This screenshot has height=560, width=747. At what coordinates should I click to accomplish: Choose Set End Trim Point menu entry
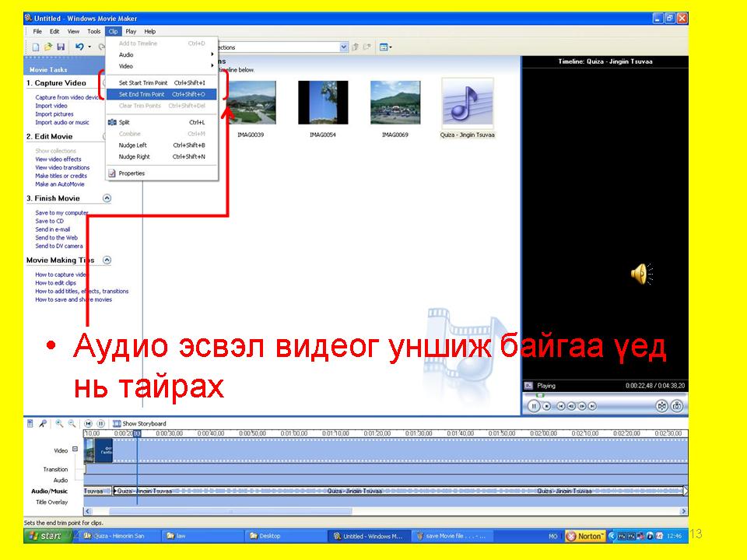[x=142, y=94]
